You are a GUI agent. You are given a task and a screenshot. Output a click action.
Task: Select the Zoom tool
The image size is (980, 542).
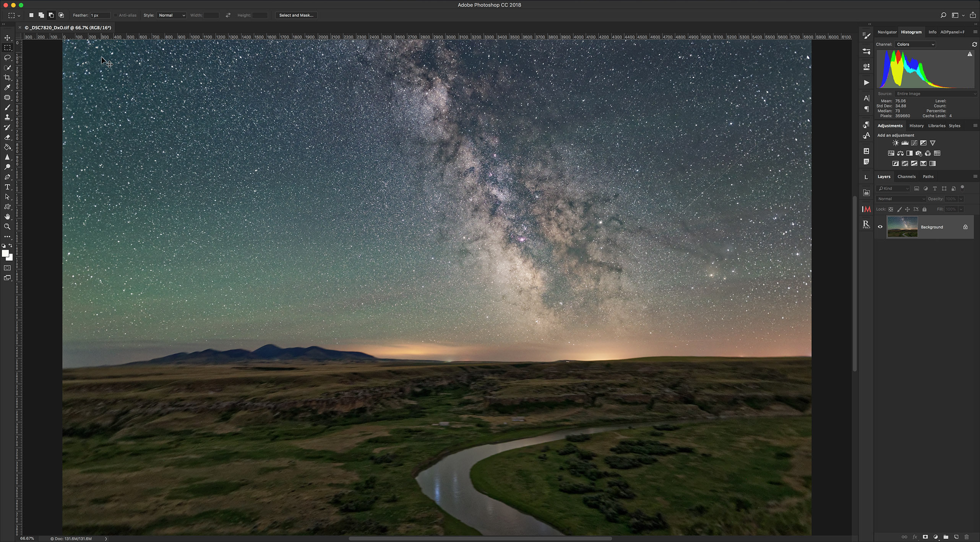coord(7,227)
